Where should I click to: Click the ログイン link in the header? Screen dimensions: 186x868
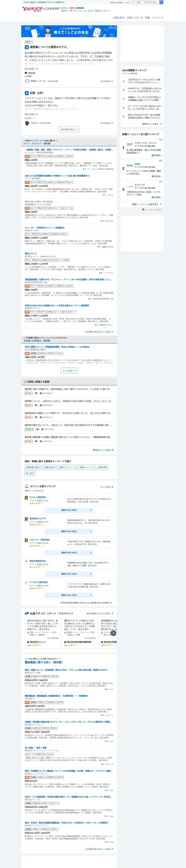(x=65, y=11)
